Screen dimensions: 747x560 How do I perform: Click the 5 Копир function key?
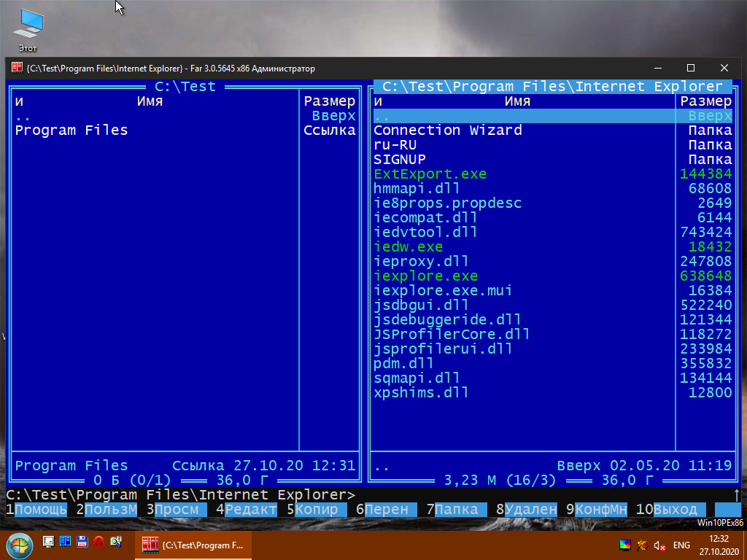coord(317,510)
